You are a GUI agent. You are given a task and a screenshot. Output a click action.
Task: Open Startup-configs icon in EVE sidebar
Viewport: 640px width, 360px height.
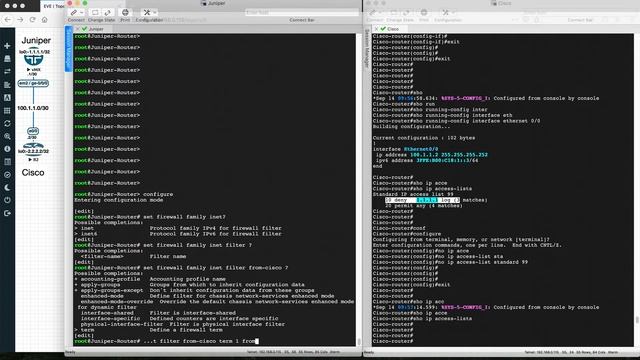7,84
